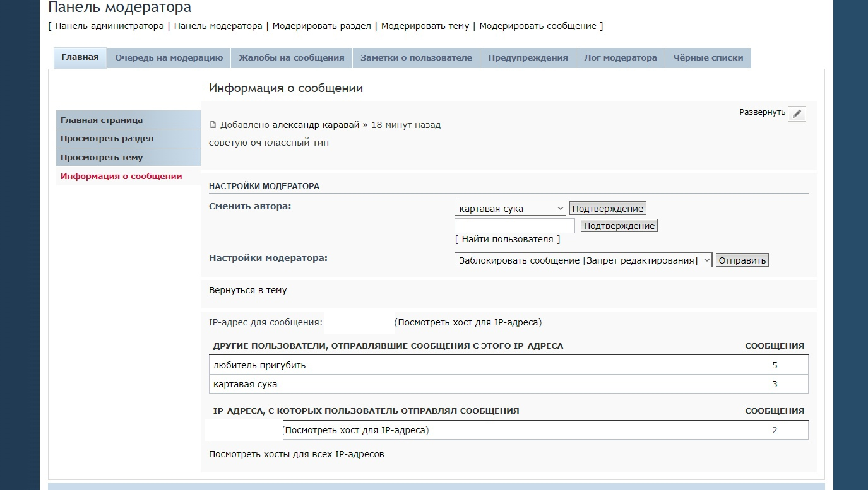The image size is (868, 490).
Task: Go to the "Предупреждения" tab
Action: click(528, 57)
